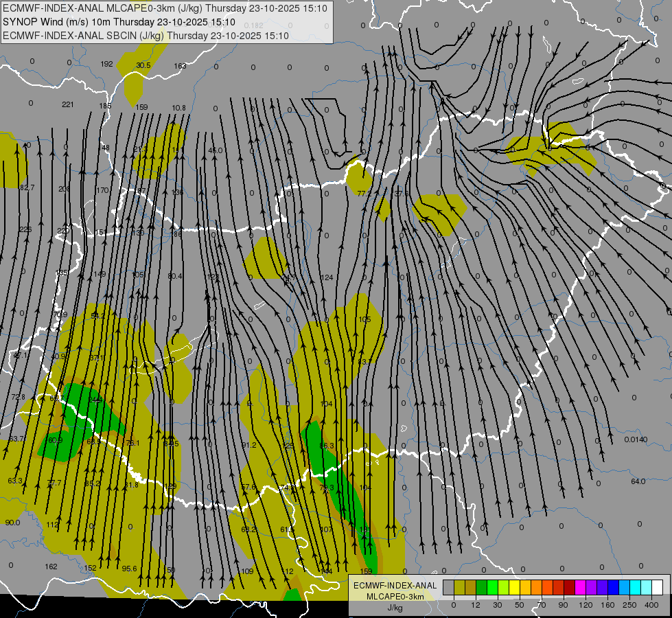
Task: Choose the pure yellow swatch in the legend
Action: (x=515, y=587)
